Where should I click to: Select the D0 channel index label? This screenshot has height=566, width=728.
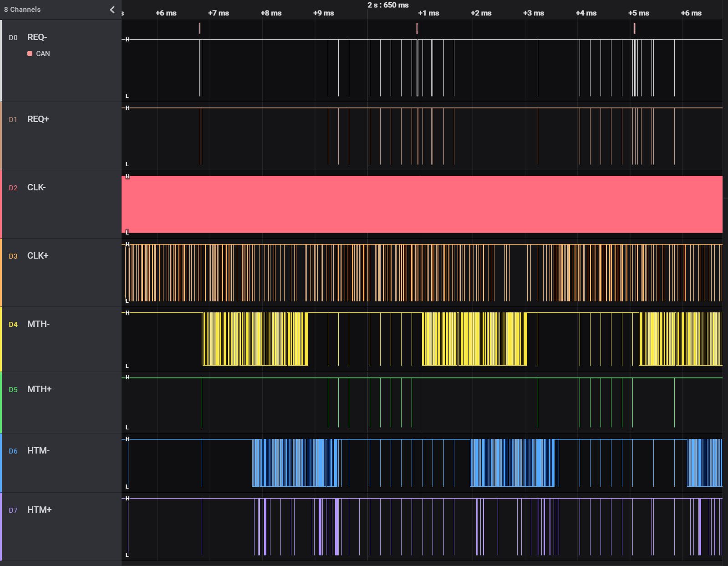pyautogui.click(x=13, y=38)
